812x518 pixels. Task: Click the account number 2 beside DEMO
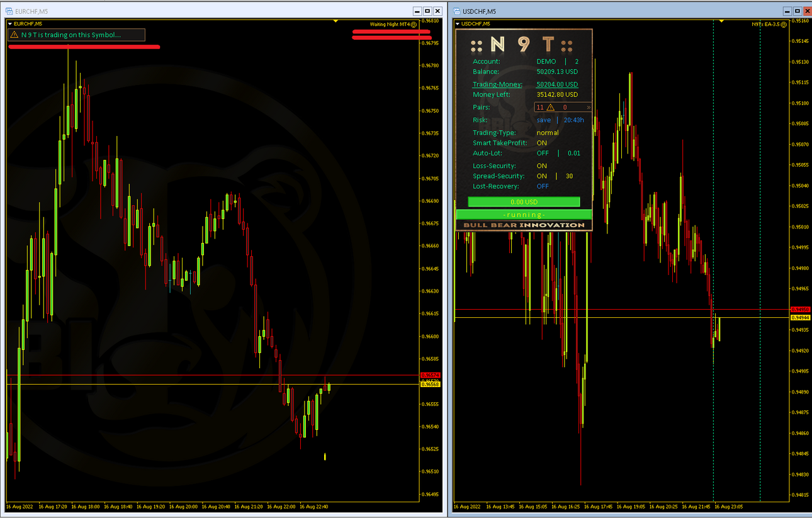(x=577, y=62)
